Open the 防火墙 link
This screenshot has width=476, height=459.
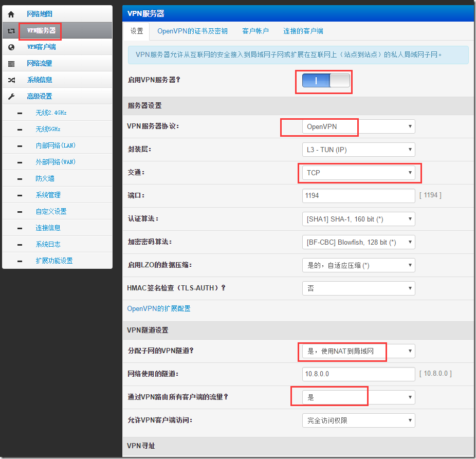coord(45,178)
